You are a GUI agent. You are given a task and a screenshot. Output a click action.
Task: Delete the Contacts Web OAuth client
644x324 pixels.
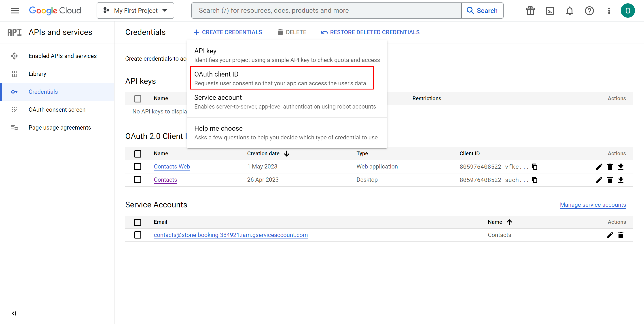[610, 167]
